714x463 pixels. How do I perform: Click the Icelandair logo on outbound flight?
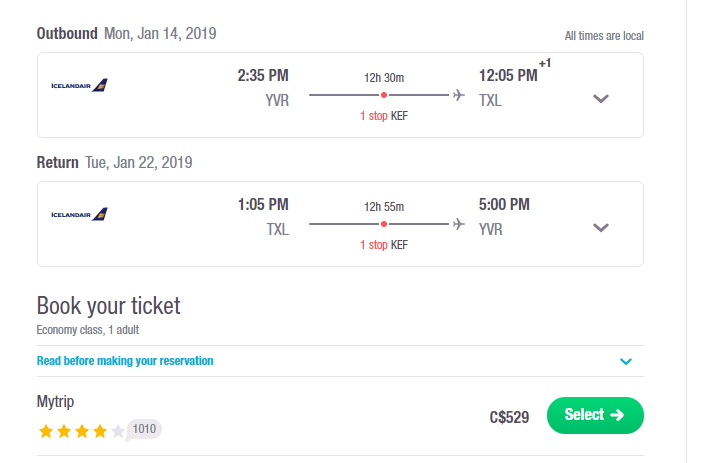point(79,85)
